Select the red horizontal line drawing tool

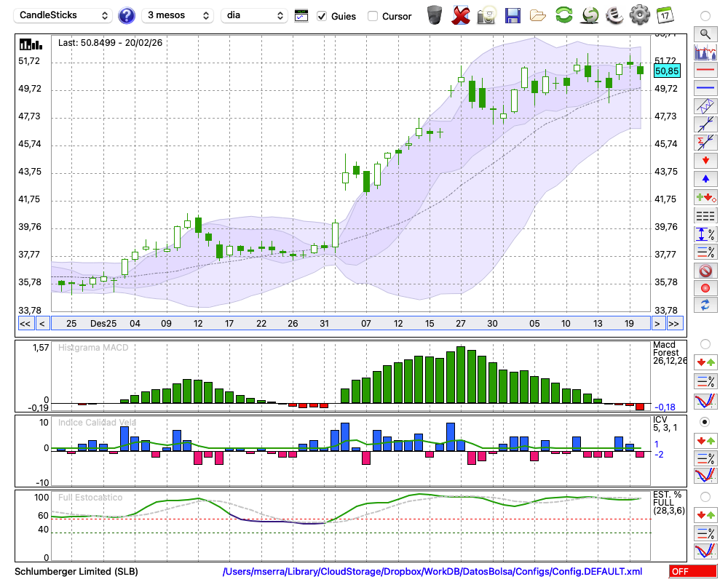pyautogui.click(x=705, y=71)
